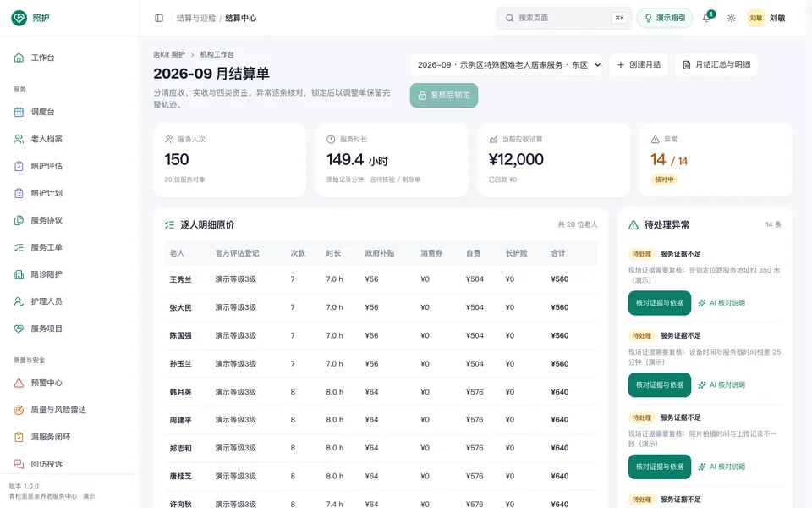Focus the 搜索页面 search field
This screenshot has height=508, width=812.
click(x=564, y=18)
